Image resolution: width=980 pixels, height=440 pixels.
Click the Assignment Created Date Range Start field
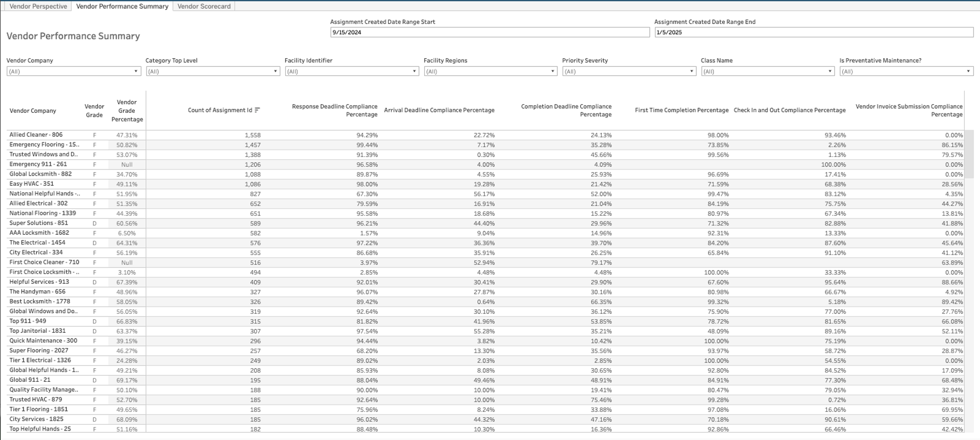click(489, 32)
